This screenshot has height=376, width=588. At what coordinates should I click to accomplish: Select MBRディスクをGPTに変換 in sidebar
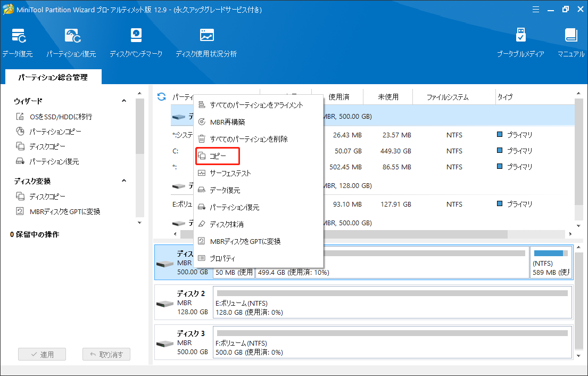(x=58, y=211)
